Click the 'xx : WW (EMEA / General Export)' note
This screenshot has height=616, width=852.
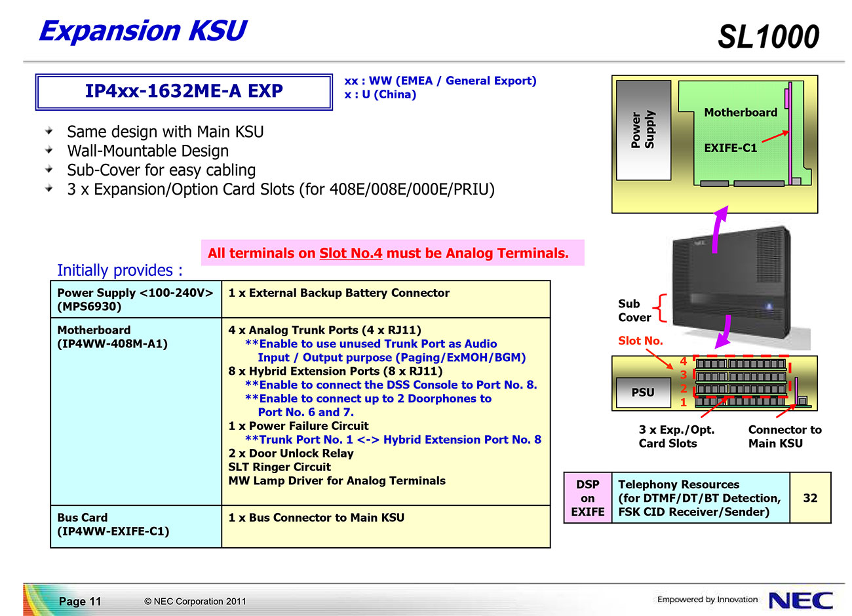click(440, 81)
